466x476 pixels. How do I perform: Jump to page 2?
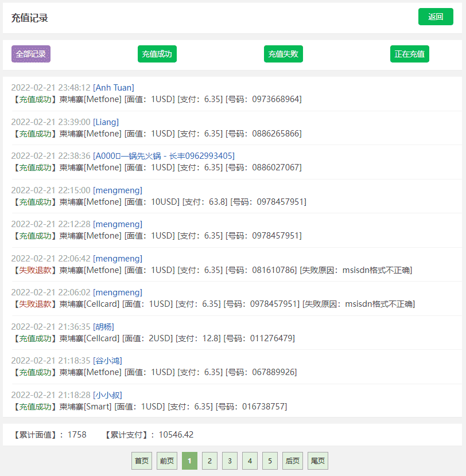[x=209, y=461]
